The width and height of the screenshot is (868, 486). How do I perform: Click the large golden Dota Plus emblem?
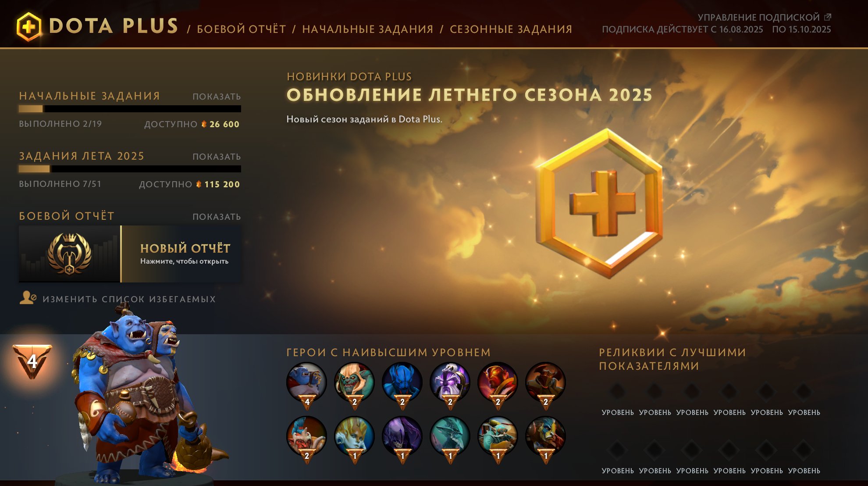[599, 204]
